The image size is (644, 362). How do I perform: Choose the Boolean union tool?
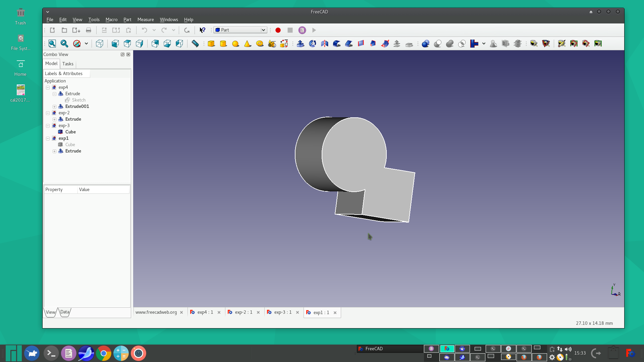[450, 44]
